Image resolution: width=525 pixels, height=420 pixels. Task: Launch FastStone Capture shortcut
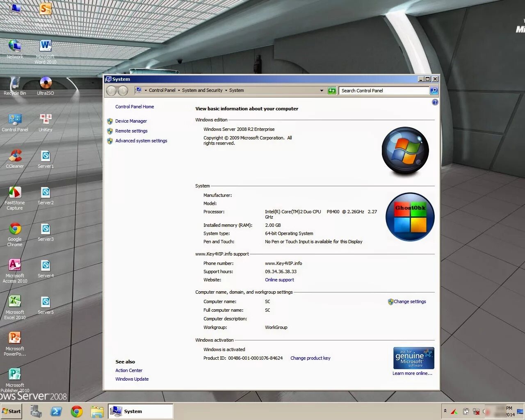coord(15,197)
